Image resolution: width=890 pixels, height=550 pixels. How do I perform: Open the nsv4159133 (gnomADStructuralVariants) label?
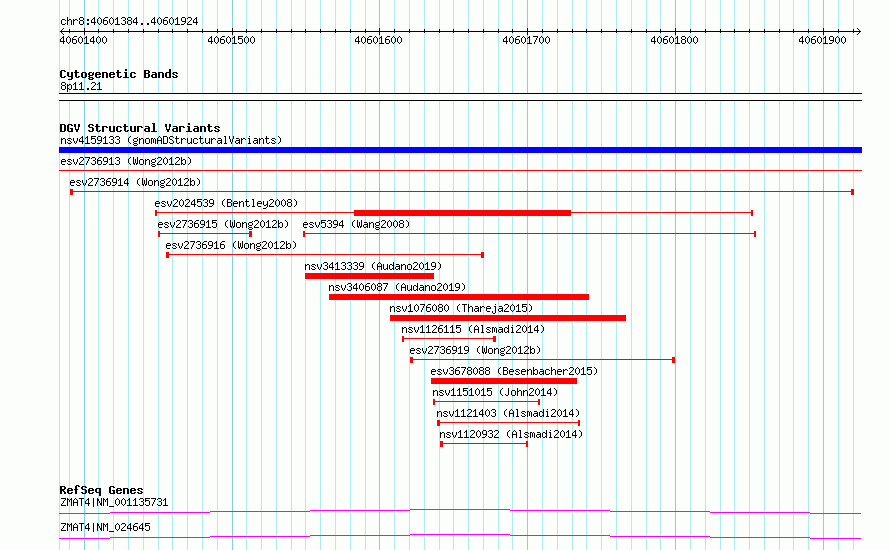171,140
